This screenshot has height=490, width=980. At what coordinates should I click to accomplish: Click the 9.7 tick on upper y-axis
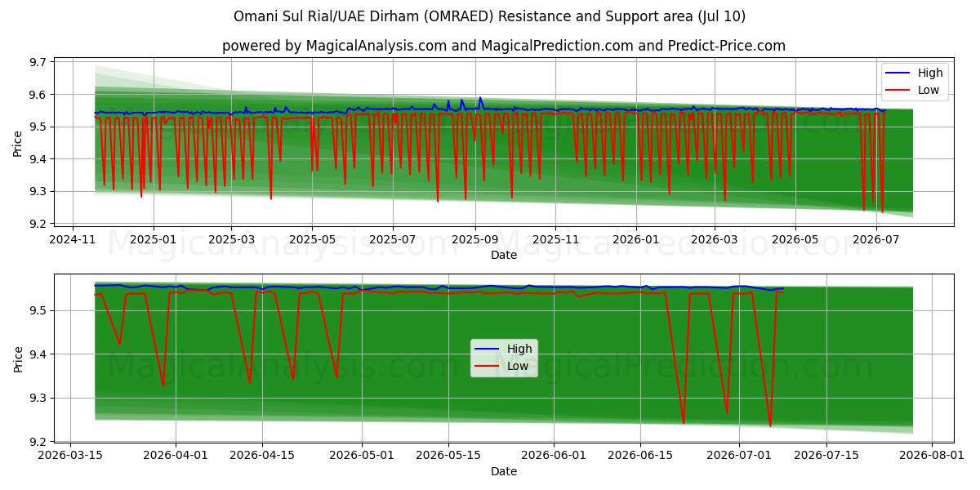pyautogui.click(x=39, y=62)
